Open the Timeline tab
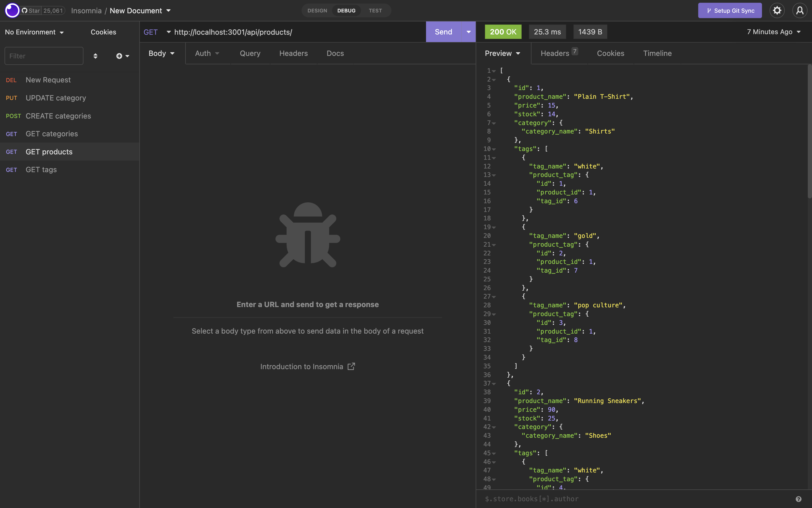The width and height of the screenshot is (812, 508). pos(657,53)
